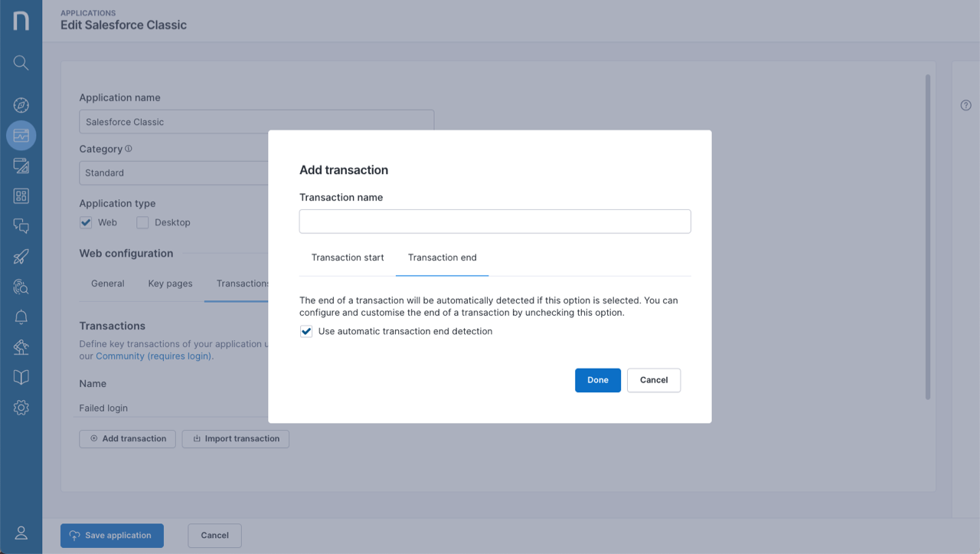Switch to the Transaction start tab
This screenshot has height=554, width=980.
(348, 257)
